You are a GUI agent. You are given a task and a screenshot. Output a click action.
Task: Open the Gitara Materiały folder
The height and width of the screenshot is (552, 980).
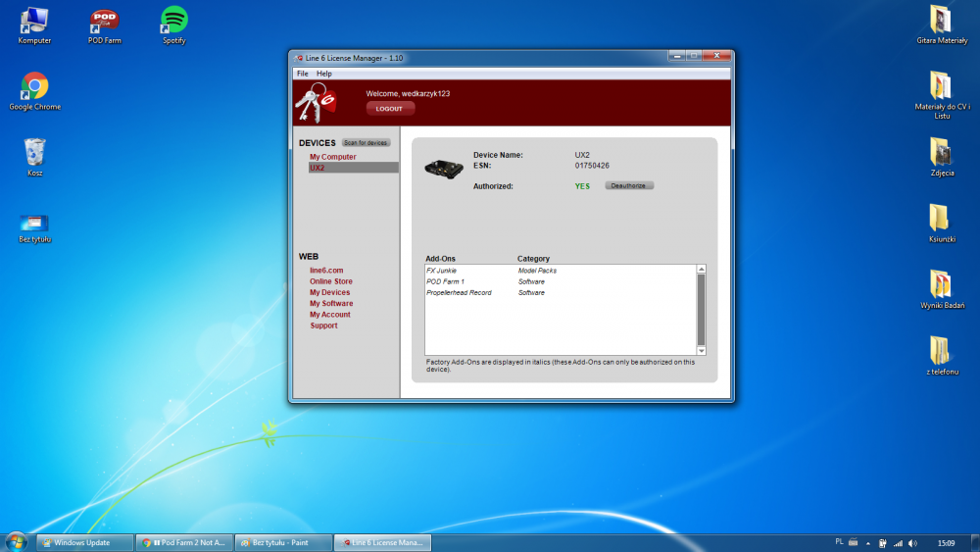pos(939,22)
